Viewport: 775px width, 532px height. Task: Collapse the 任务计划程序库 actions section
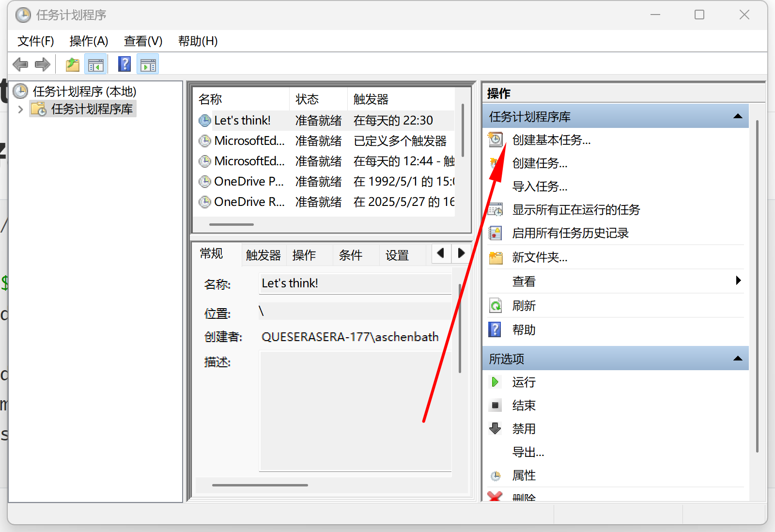coord(738,116)
